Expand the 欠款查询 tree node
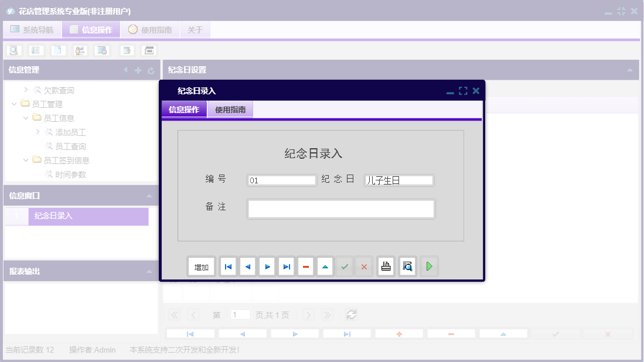Viewport: 644px width, 362px height. 26,90
